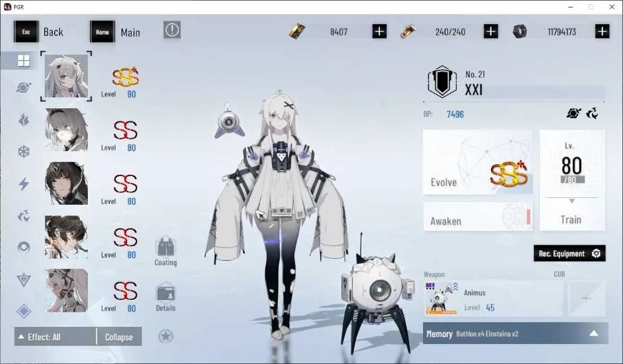Expand the Effect: All filter dropdown
The image size is (623, 364).
(55, 337)
